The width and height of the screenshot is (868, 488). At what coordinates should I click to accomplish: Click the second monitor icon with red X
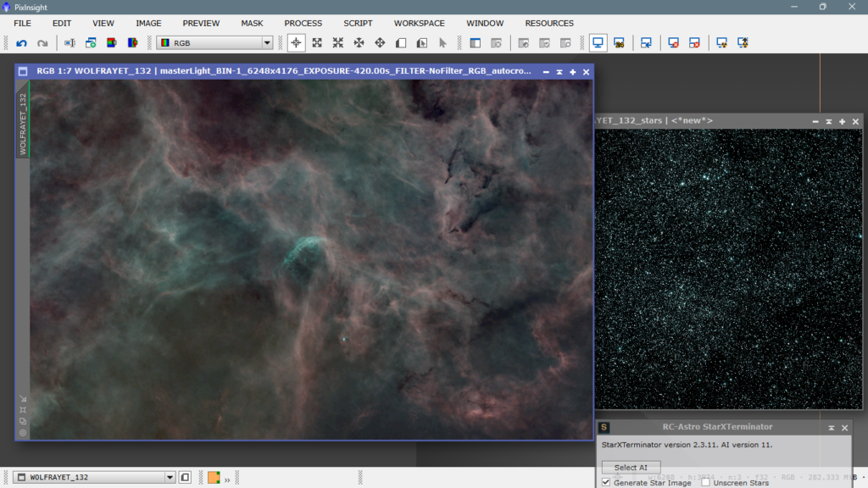tap(694, 42)
